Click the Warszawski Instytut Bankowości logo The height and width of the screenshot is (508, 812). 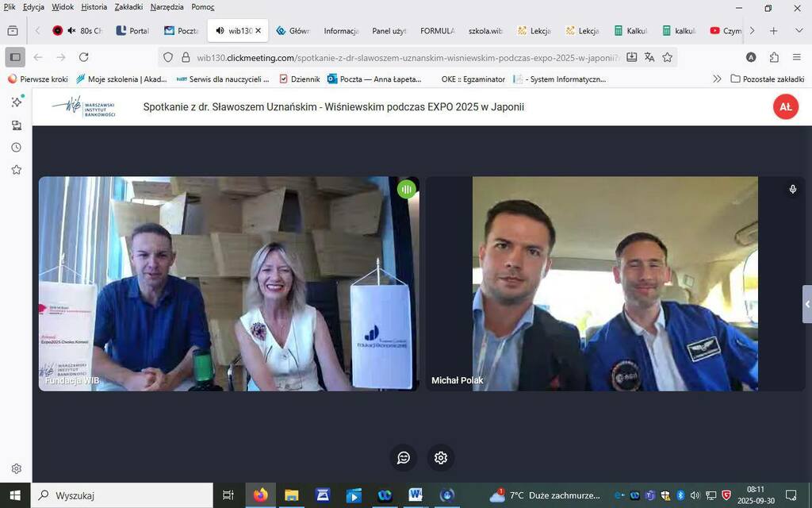[84, 107]
